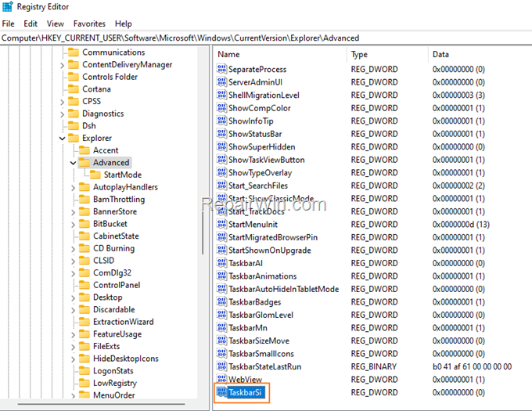Select the ExtractionWizard key

coord(123,322)
